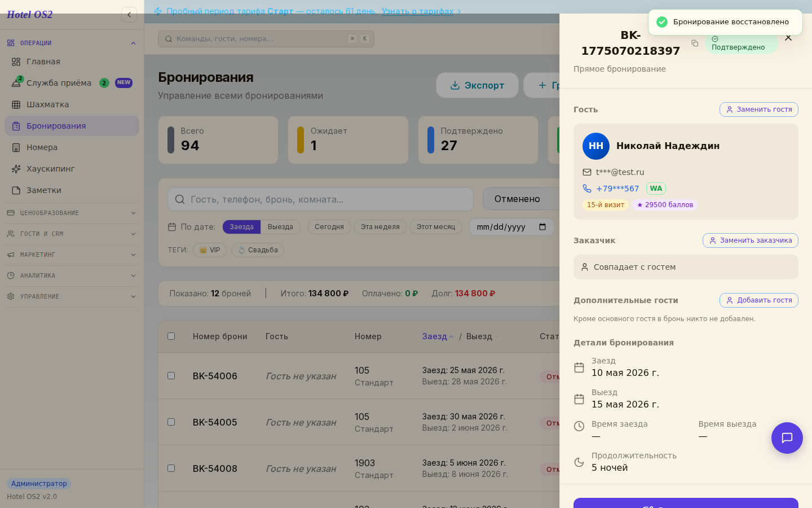Screen dimensions: 812x508
Task: Open Номера page
Action: coord(72,147)
